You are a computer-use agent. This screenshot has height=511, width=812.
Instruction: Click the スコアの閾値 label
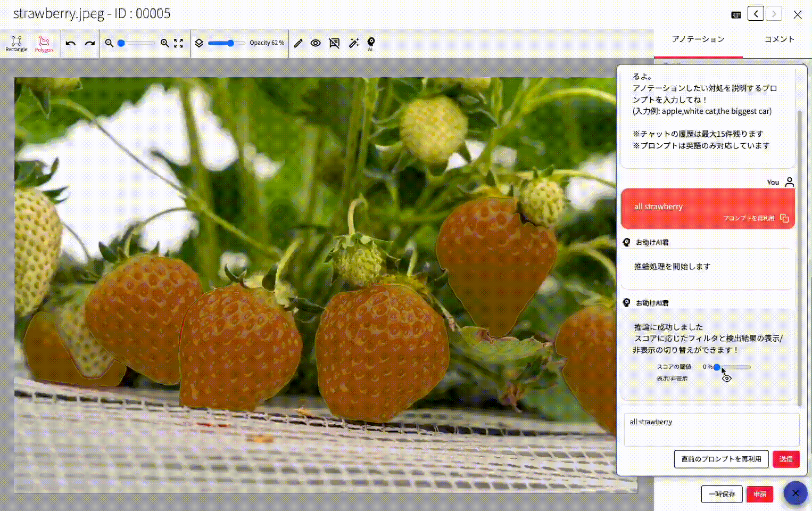point(674,367)
